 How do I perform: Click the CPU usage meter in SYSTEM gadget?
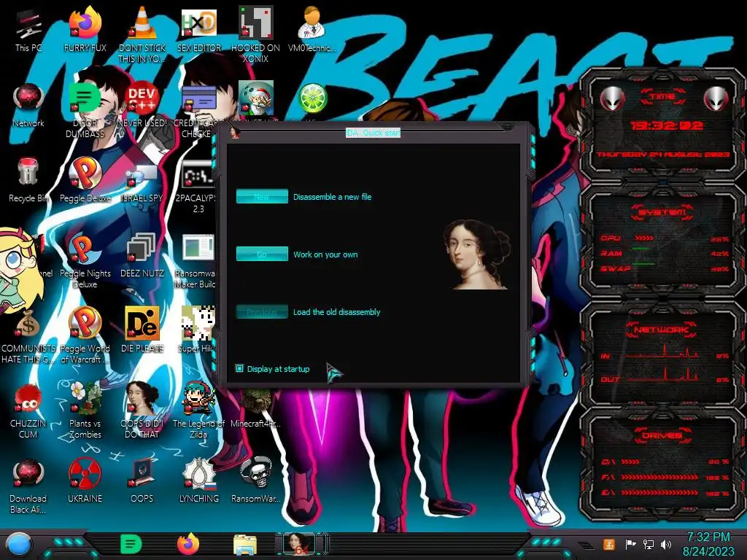644,238
